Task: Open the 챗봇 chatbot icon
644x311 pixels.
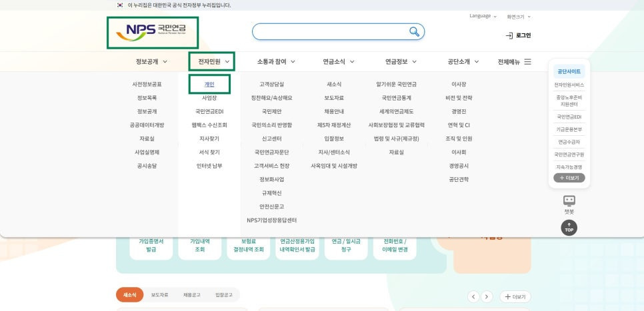Action: coord(569,200)
